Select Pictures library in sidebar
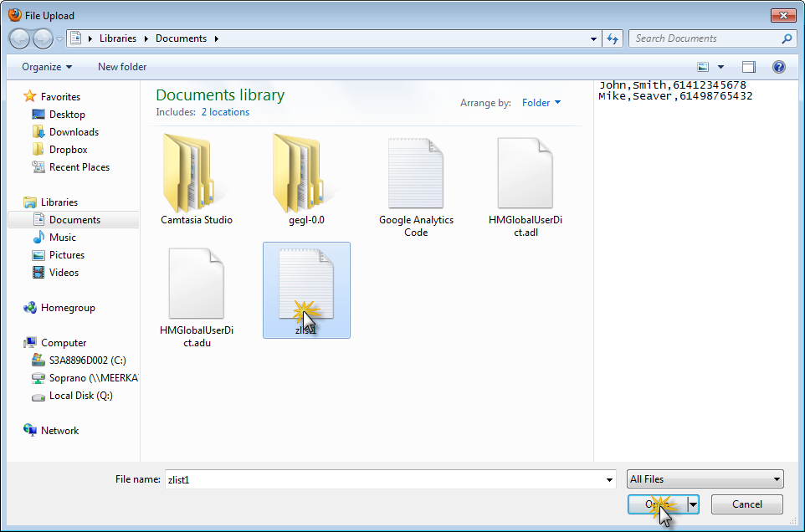This screenshot has width=805, height=532. pos(67,255)
